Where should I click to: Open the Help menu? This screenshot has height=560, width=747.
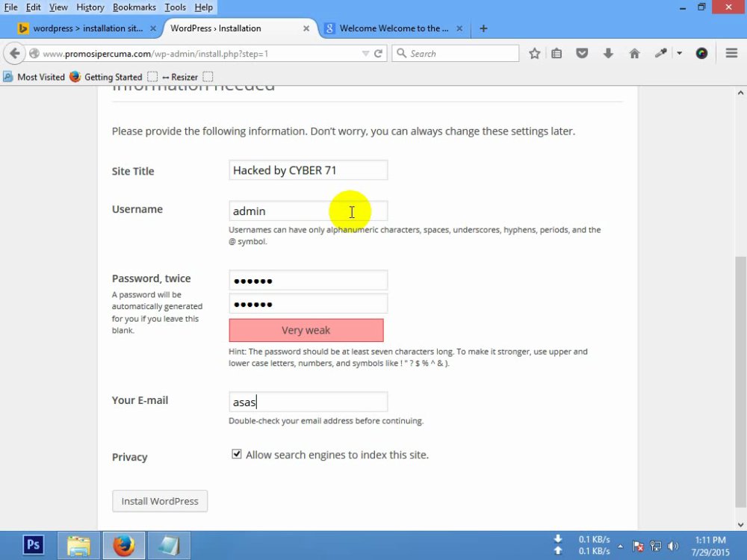point(203,7)
